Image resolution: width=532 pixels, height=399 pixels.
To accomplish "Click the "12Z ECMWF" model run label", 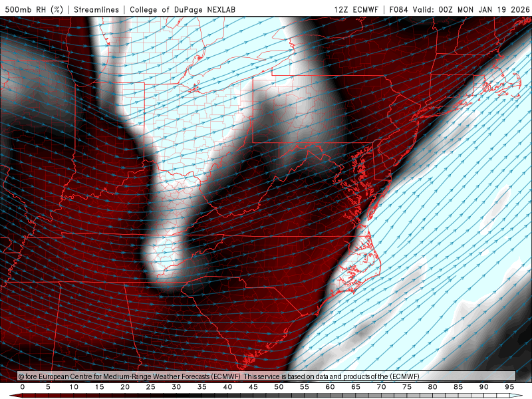I will [356, 9].
